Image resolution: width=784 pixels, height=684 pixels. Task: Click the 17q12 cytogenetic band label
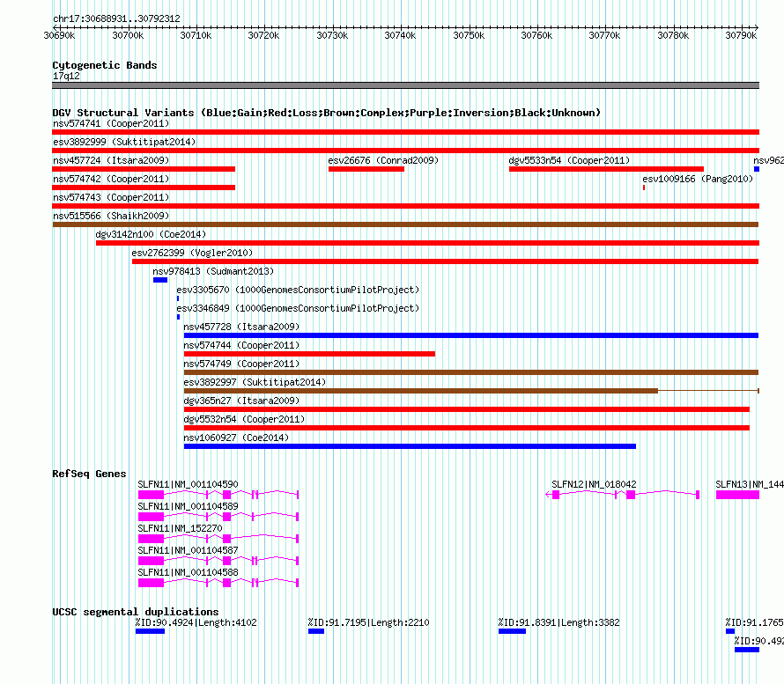[66, 76]
